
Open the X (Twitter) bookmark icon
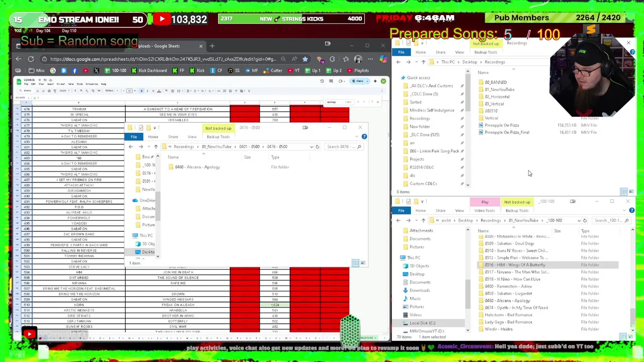[96, 70]
